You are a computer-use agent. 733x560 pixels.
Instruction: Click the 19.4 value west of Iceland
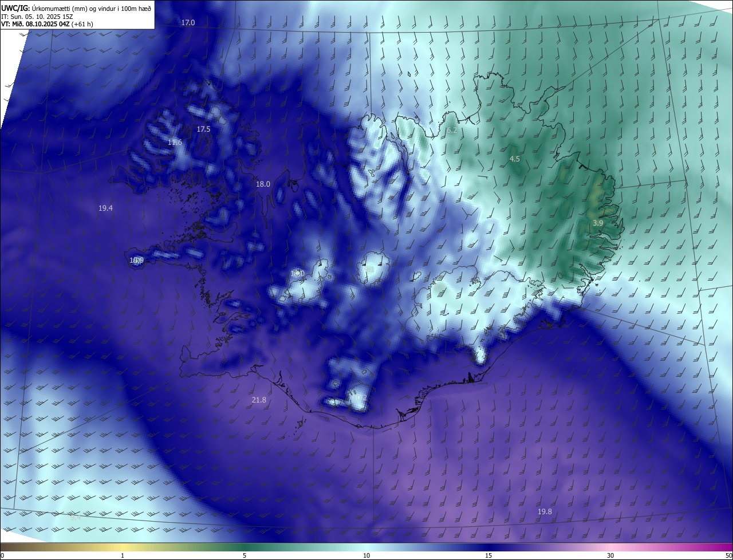tap(105, 208)
